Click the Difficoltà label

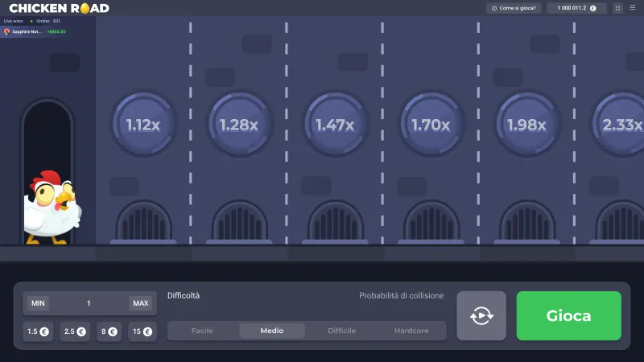[x=184, y=295]
